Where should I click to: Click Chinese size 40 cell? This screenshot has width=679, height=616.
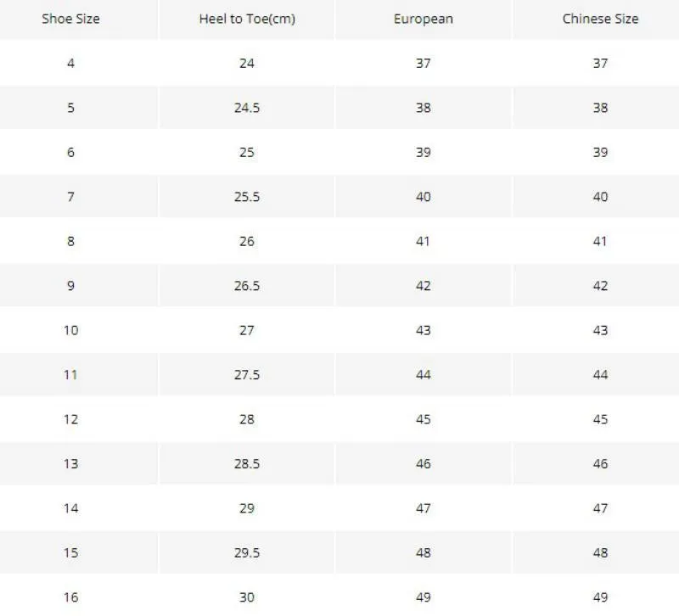600,197
